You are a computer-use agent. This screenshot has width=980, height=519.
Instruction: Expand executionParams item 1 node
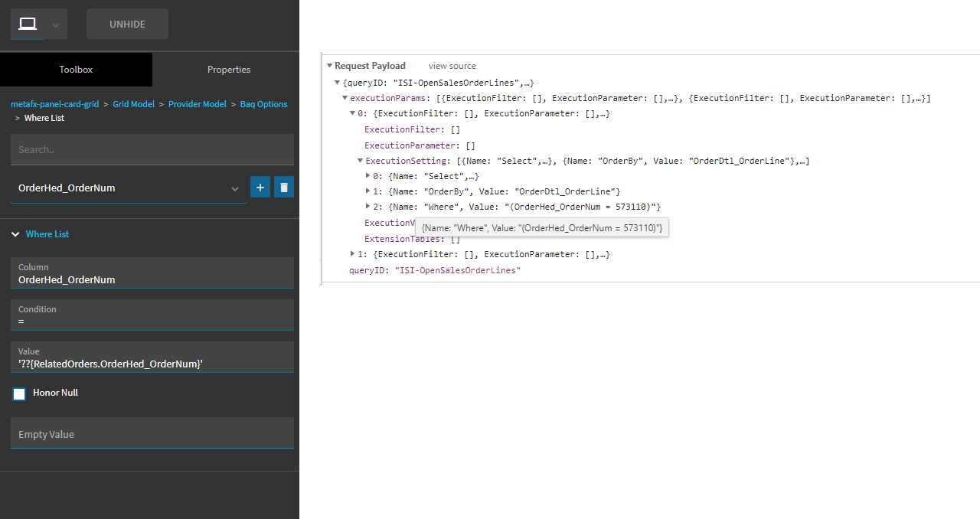pos(353,253)
